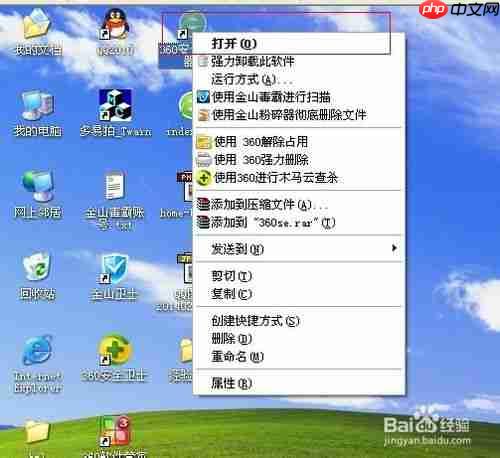Choose 使用 360强力删除 entry
Image resolution: width=500 pixels, height=458 pixels.
(299, 160)
